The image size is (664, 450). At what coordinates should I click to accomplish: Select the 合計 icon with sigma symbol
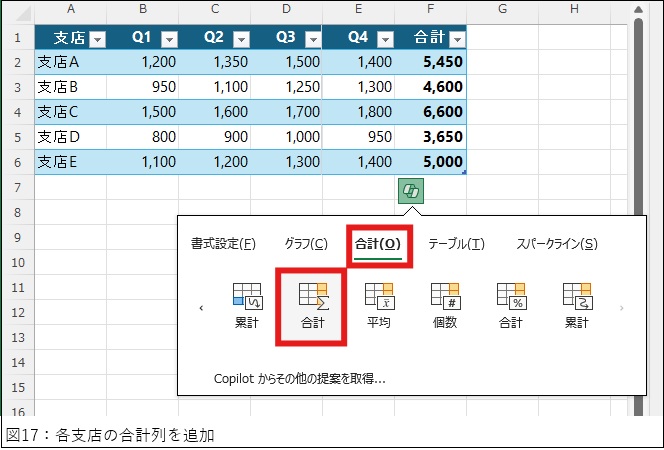[312, 305]
